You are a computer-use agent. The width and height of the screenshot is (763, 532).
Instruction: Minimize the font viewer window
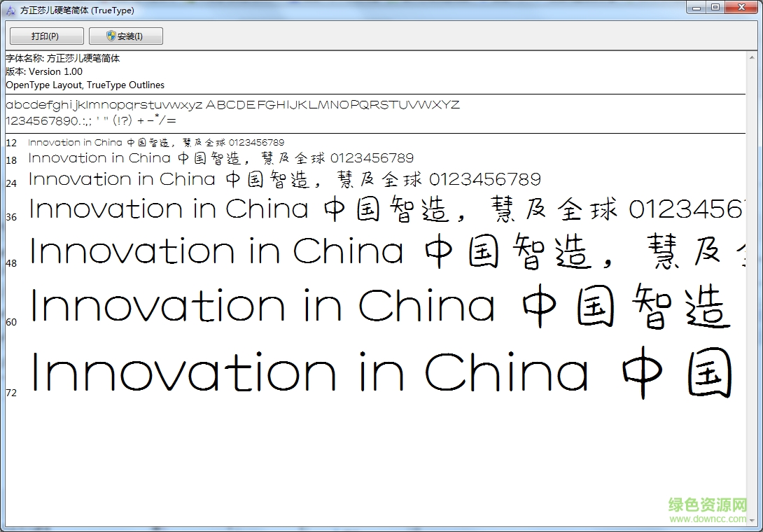click(696, 8)
